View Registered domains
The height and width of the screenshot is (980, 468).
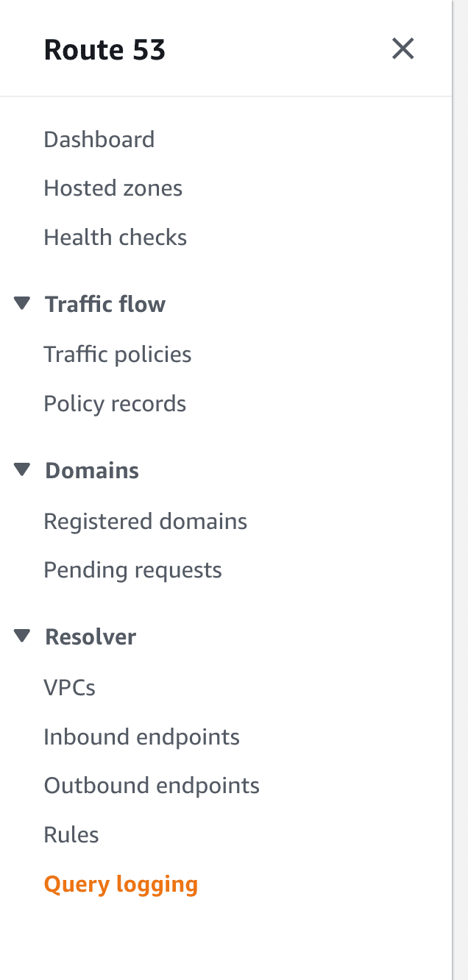[x=146, y=522]
